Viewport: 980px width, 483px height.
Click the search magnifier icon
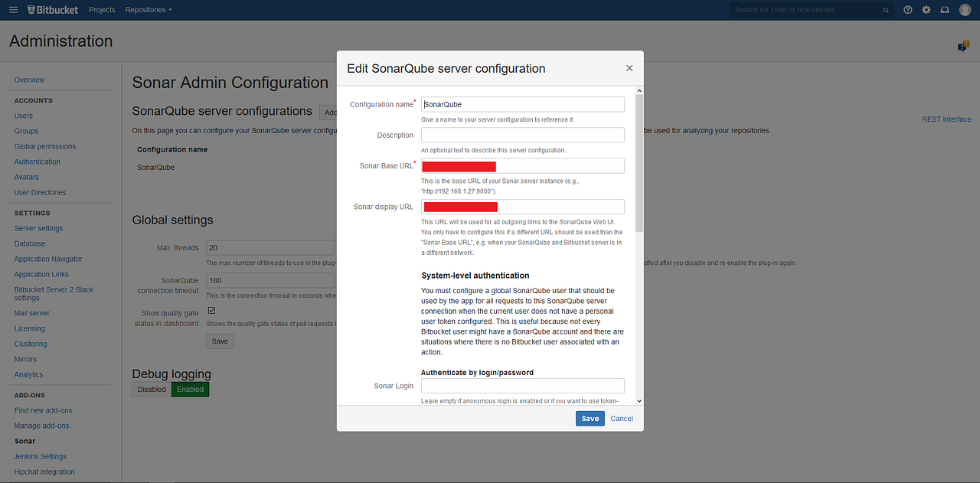click(886, 10)
